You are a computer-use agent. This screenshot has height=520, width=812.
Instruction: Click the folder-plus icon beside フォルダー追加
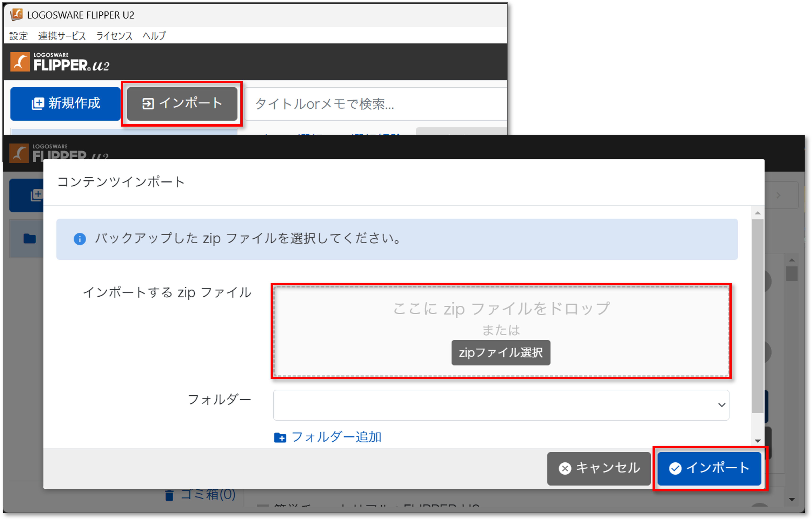pyautogui.click(x=280, y=438)
